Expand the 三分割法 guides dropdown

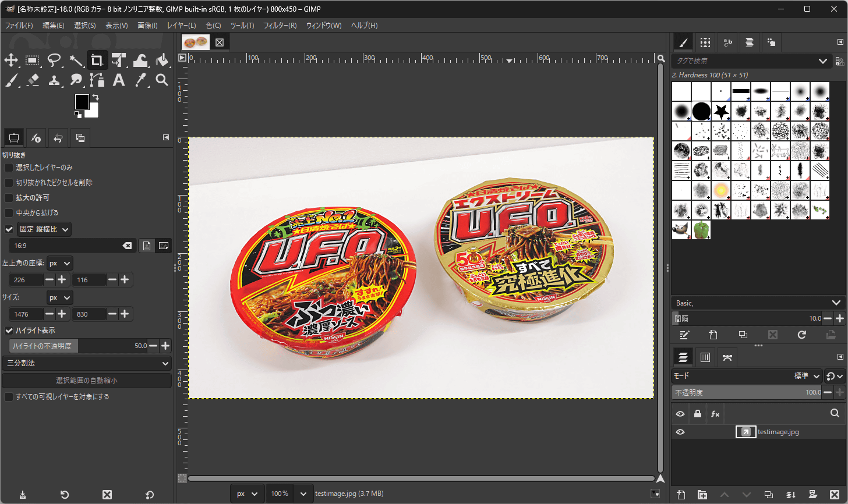click(87, 363)
